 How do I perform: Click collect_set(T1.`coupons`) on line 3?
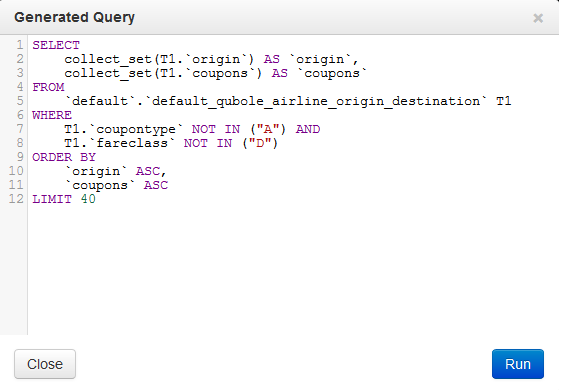point(163,73)
